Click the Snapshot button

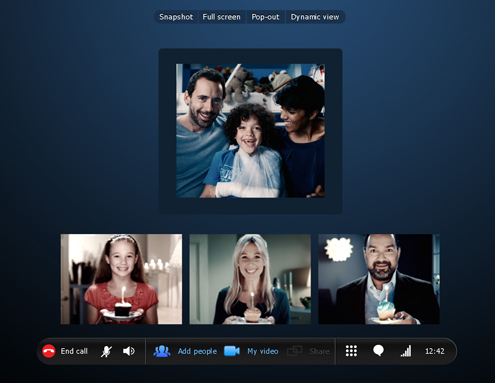point(176,17)
